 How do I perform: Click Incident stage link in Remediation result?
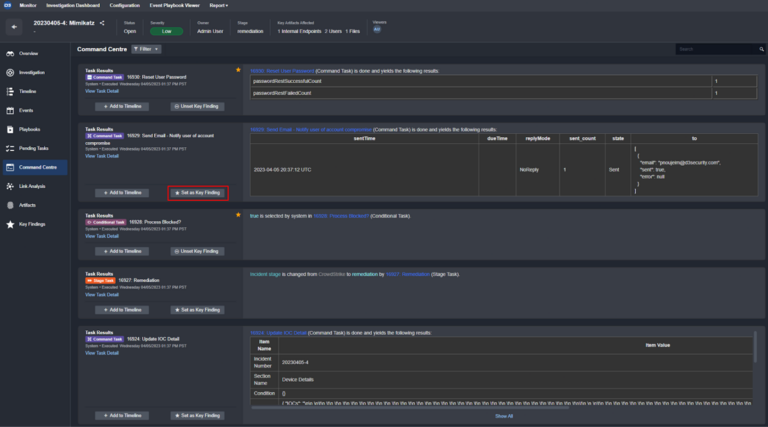pos(265,275)
